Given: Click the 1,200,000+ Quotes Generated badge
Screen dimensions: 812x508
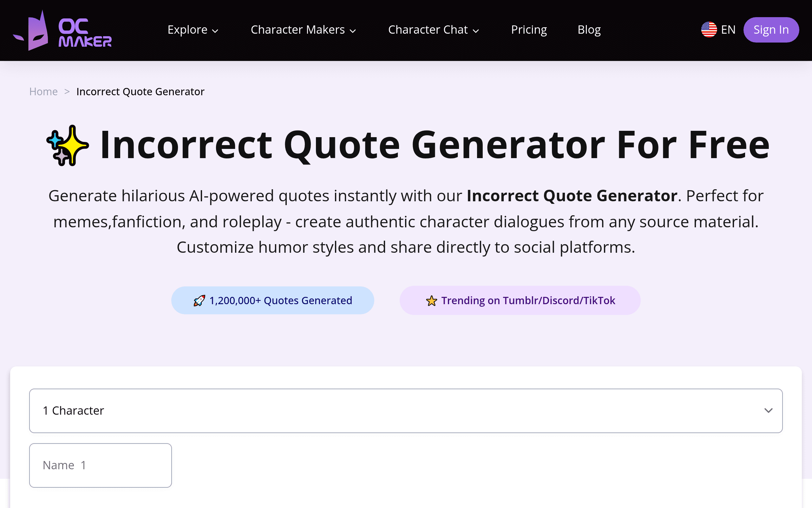Looking at the screenshot, I should (272, 300).
